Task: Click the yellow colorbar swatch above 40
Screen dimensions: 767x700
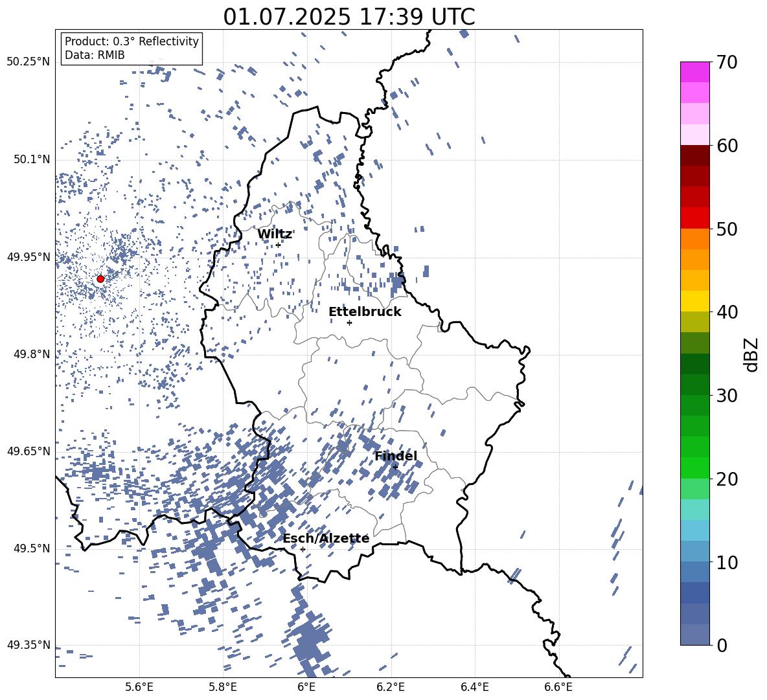Action: coord(694,301)
